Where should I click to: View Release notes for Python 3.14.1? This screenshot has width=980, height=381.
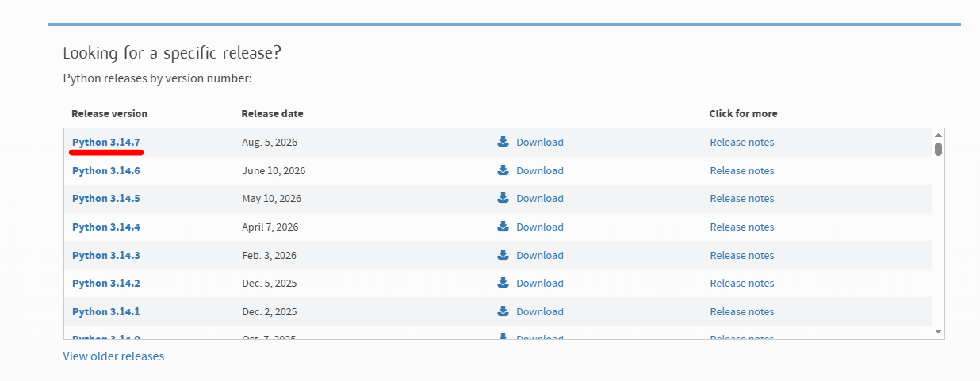click(742, 311)
